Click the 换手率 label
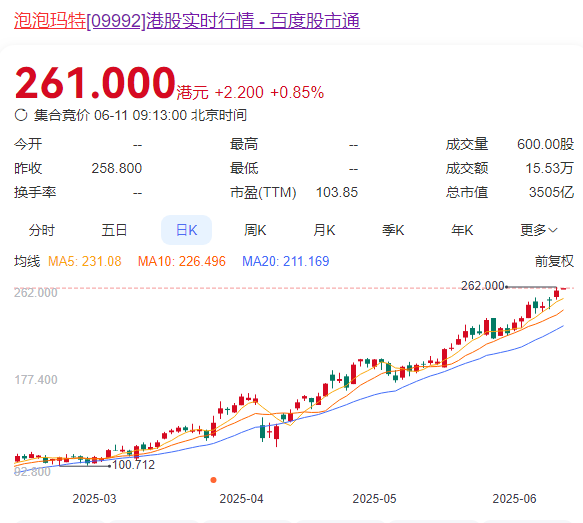The image size is (583, 523). 35,193
